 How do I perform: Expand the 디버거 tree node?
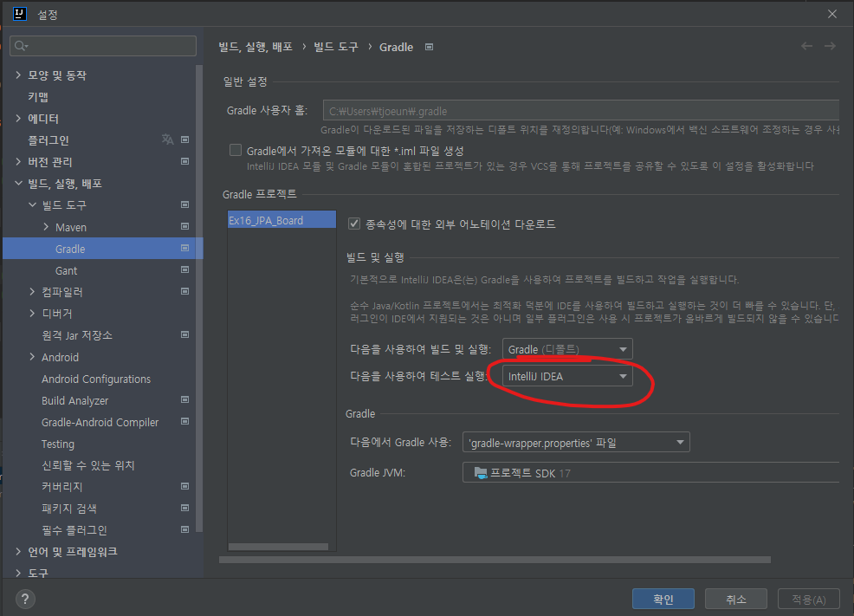tap(32, 313)
